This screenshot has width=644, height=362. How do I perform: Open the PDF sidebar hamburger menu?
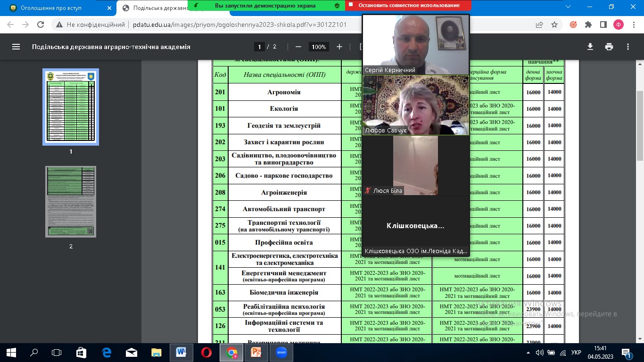16,47
